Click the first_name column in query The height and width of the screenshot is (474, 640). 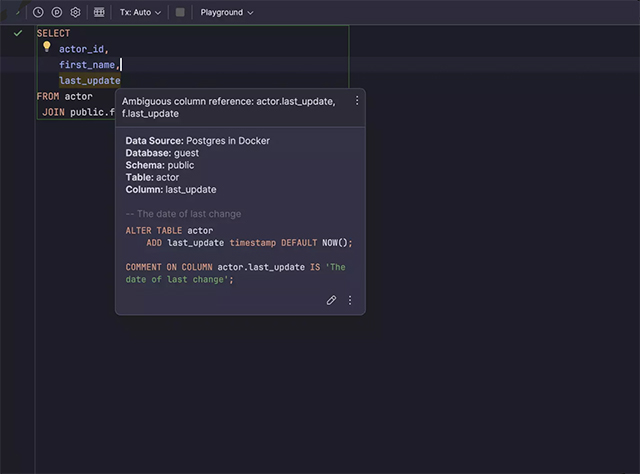click(87, 65)
